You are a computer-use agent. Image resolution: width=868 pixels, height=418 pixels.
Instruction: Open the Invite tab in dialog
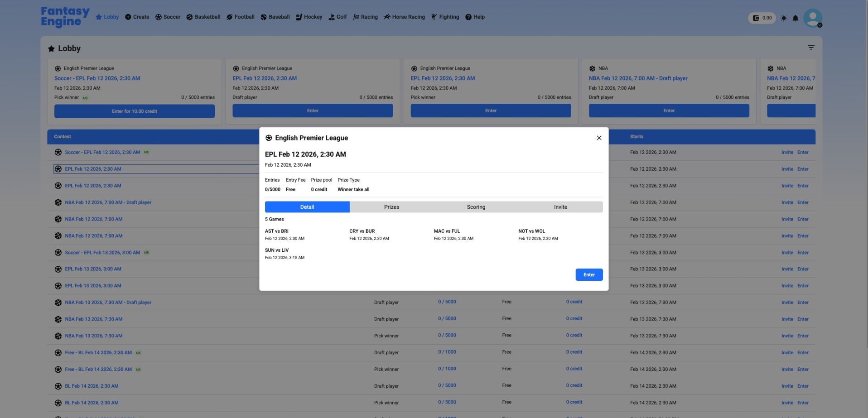(560, 207)
